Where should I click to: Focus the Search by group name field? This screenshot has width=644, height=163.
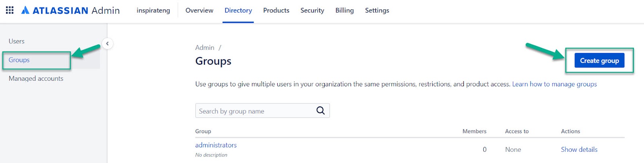[x=256, y=111]
